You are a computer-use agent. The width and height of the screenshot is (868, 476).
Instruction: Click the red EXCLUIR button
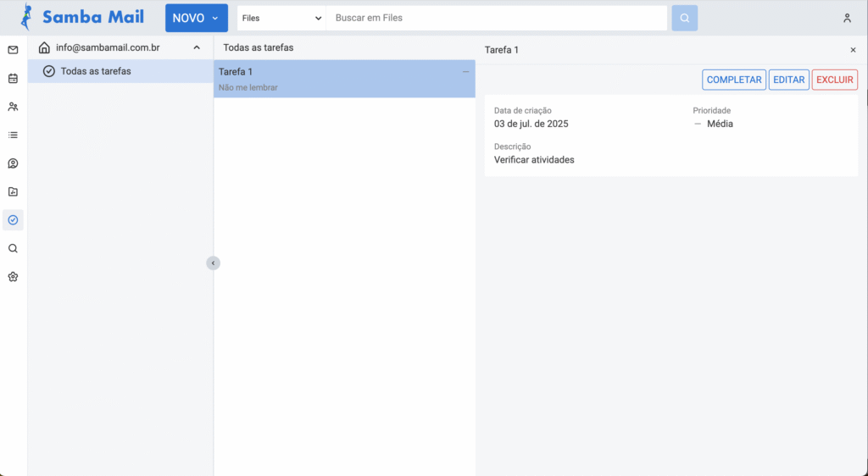click(x=834, y=80)
